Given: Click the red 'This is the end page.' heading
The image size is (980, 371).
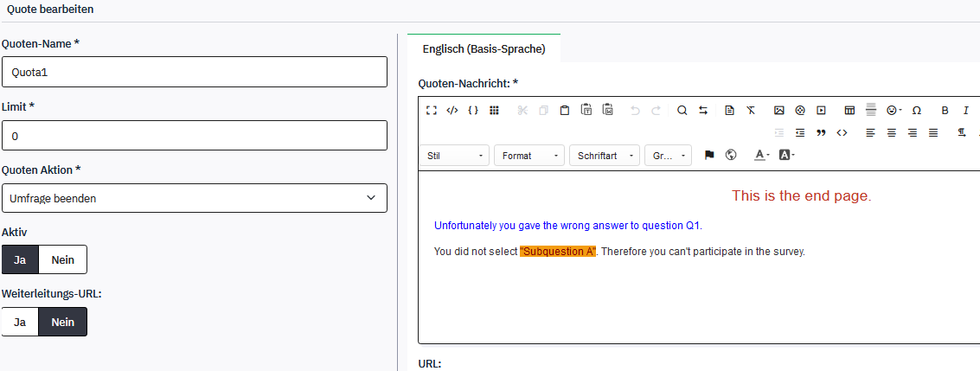Looking at the screenshot, I should pos(801,195).
